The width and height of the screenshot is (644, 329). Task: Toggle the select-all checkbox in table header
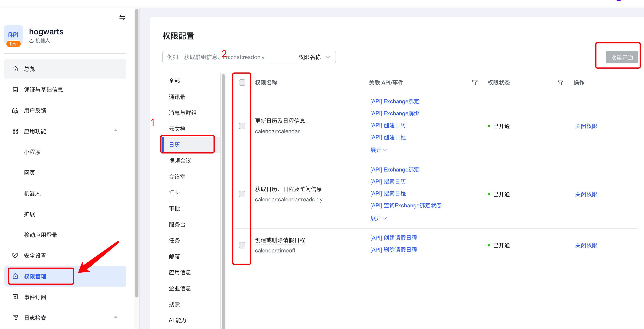[x=242, y=82]
